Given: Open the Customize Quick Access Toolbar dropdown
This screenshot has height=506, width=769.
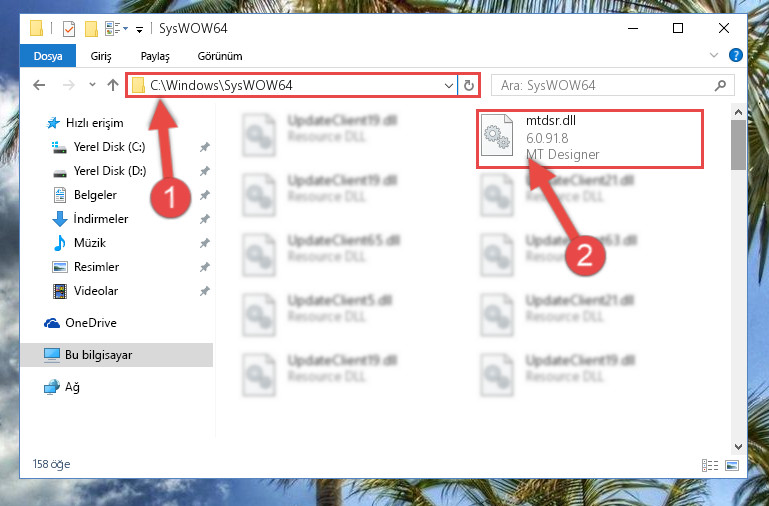Looking at the screenshot, I should tap(139, 29).
